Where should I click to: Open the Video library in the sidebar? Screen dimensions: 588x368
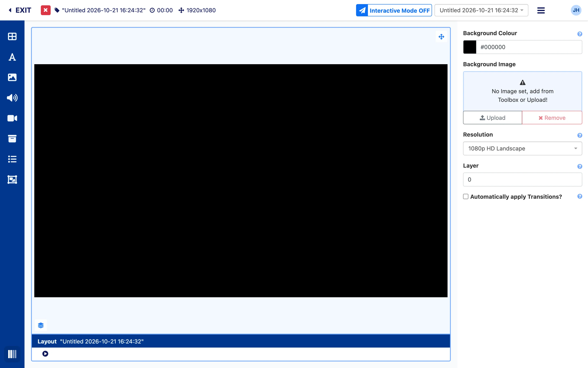point(12,118)
